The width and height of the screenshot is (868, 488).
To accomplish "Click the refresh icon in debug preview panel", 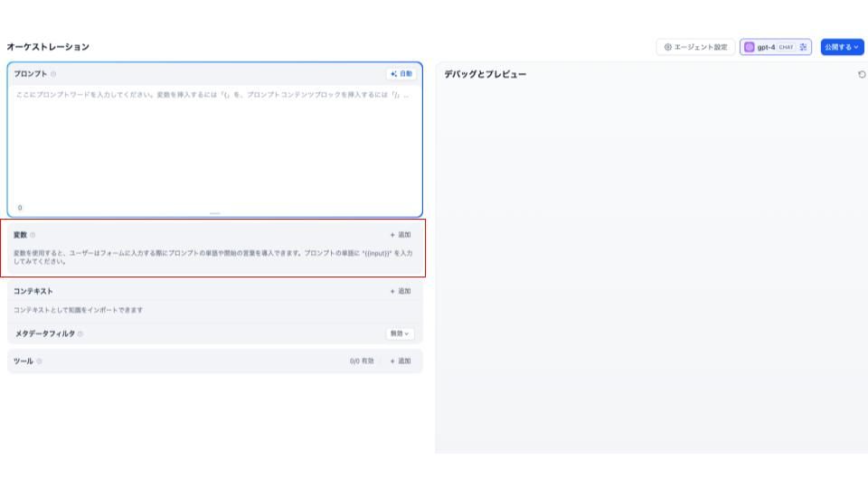I will point(861,74).
